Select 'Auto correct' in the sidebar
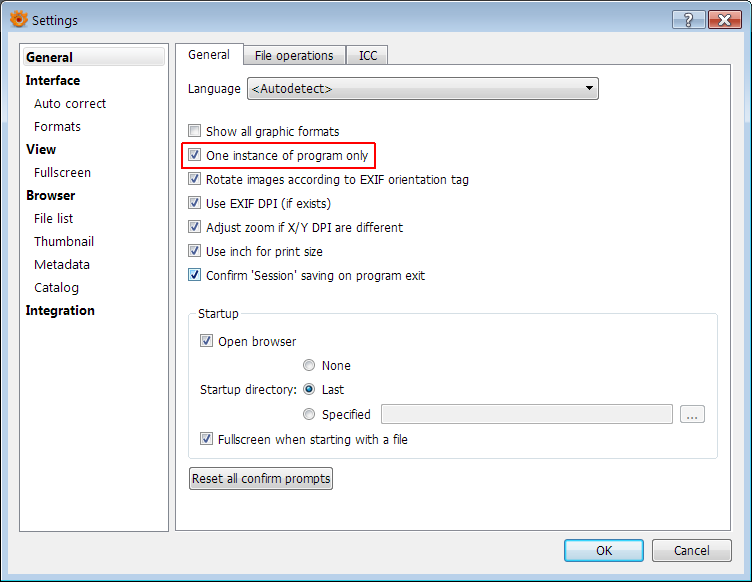The width and height of the screenshot is (752, 582). point(70,103)
